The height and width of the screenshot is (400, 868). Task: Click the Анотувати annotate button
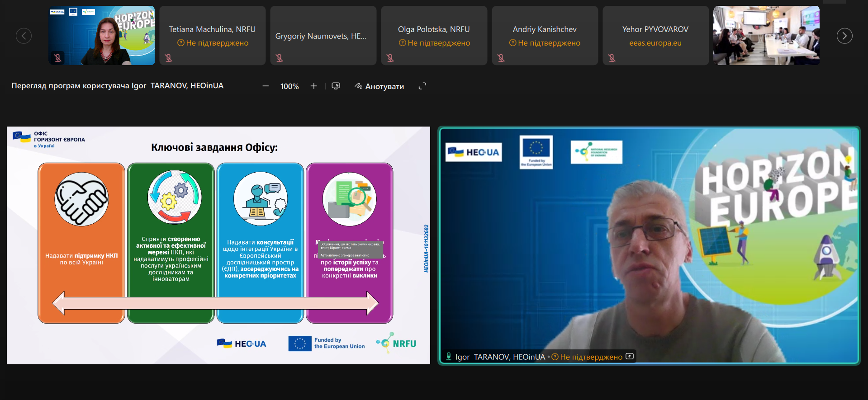click(x=379, y=86)
